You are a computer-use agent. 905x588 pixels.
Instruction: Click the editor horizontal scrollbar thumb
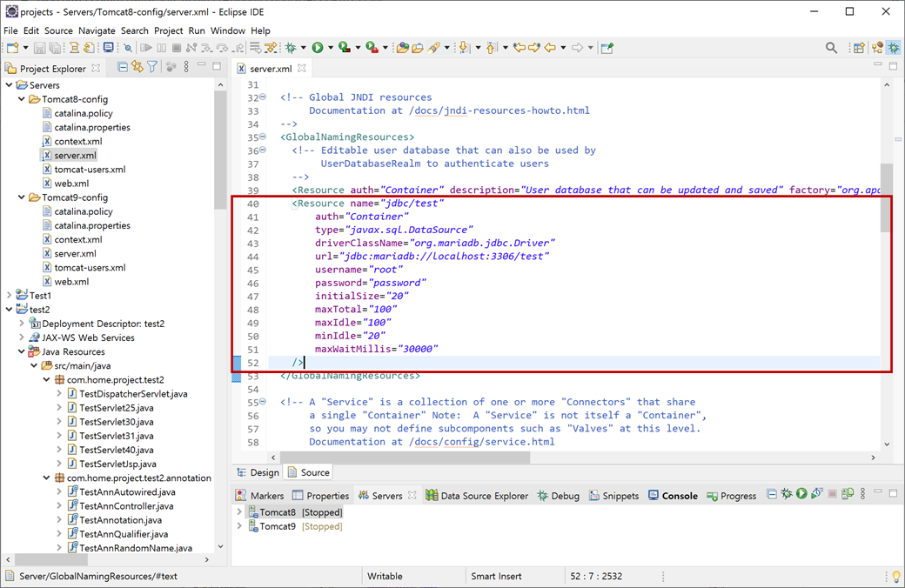pos(406,457)
